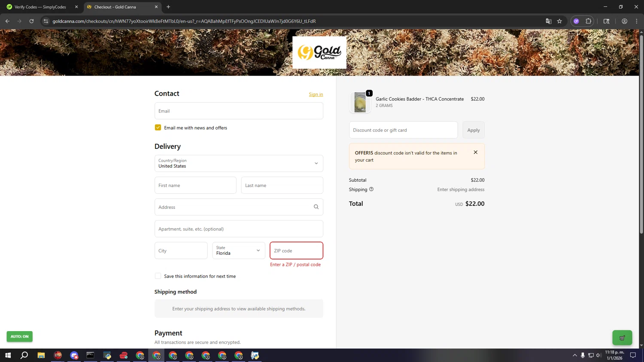
Task: Open the tab search icon
Action: 606,21
